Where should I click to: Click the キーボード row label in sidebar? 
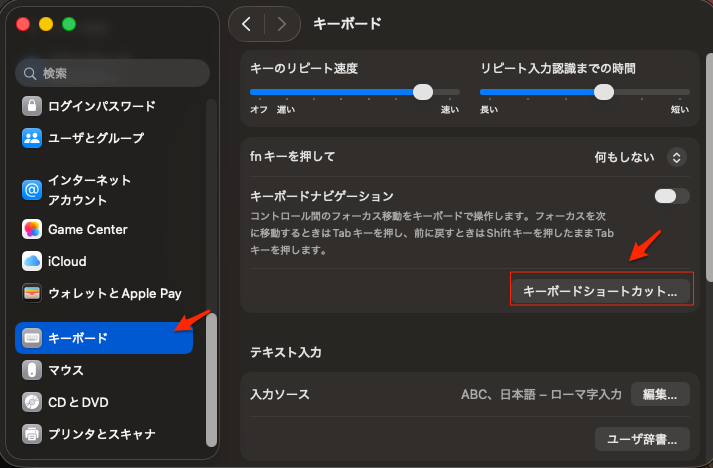click(78, 338)
